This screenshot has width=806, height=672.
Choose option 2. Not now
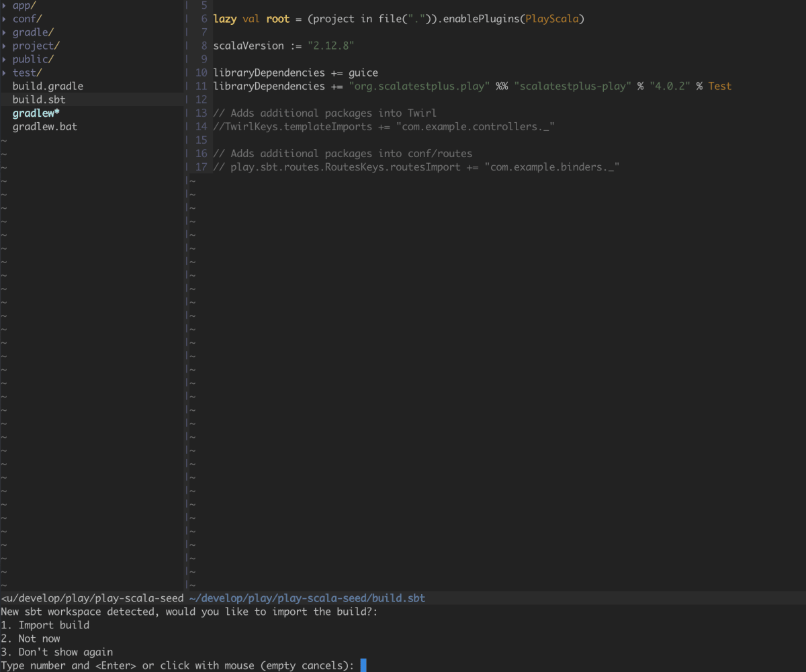click(30, 638)
